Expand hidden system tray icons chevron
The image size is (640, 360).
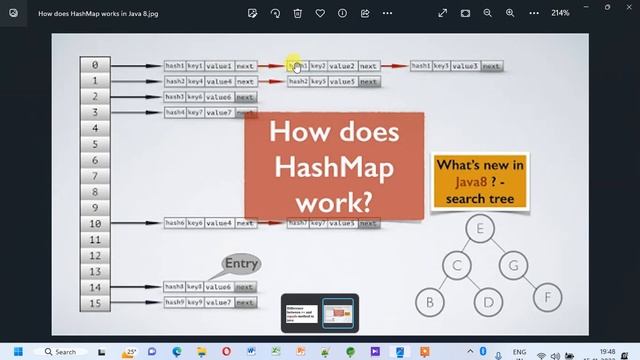(x=470, y=351)
